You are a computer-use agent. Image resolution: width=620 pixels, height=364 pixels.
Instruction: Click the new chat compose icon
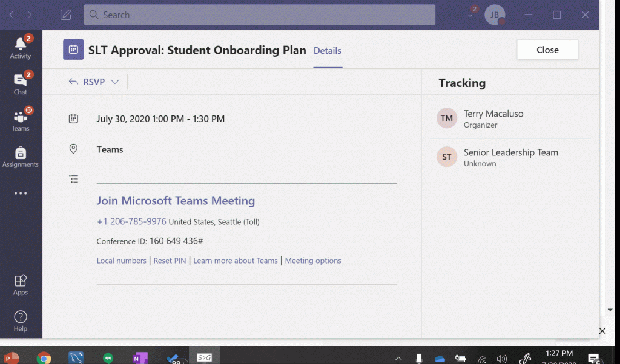[x=65, y=15]
